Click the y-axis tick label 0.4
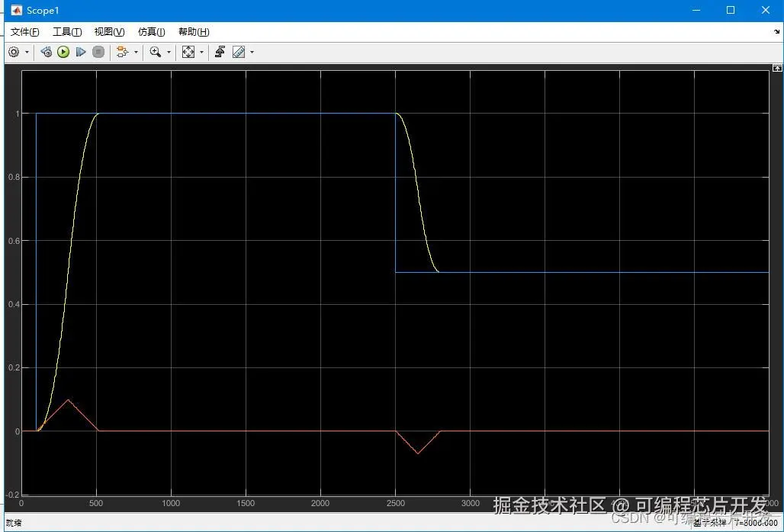The height and width of the screenshot is (532, 784). coord(14,304)
